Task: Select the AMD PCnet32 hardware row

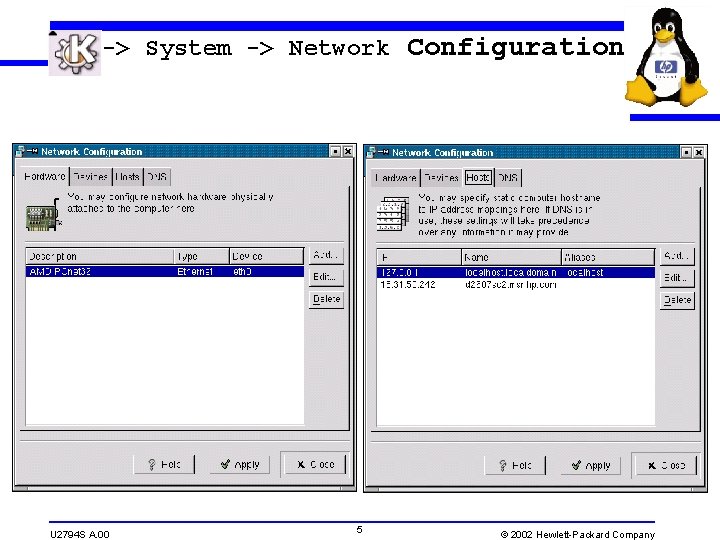Action: pos(165,272)
